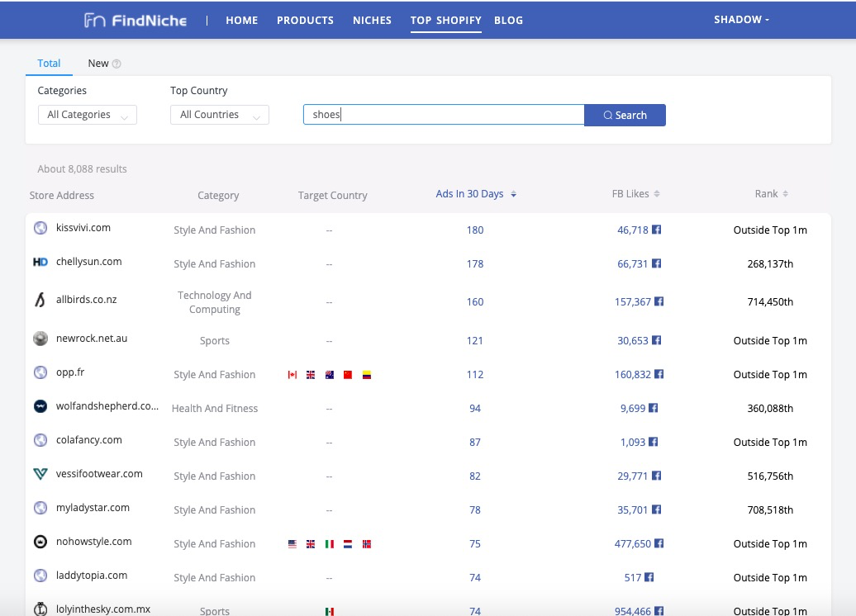Open nohowstyle.com store link
This screenshot has width=856, height=616.
coord(94,541)
